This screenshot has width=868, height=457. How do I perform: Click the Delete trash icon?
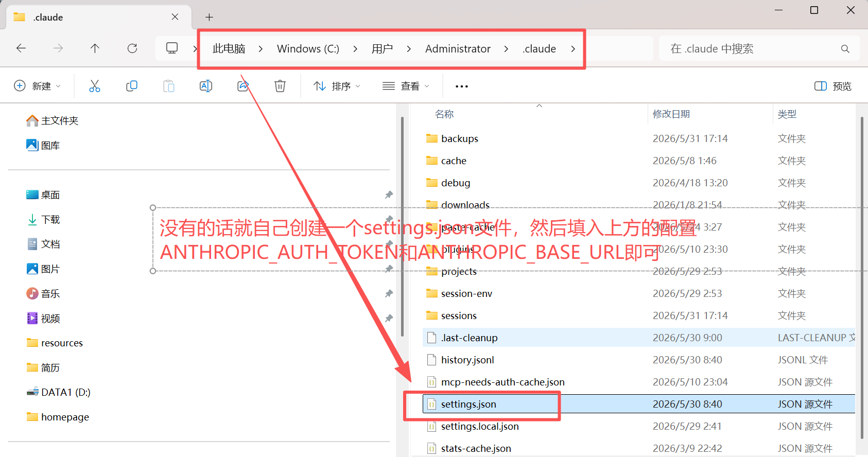click(x=280, y=86)
